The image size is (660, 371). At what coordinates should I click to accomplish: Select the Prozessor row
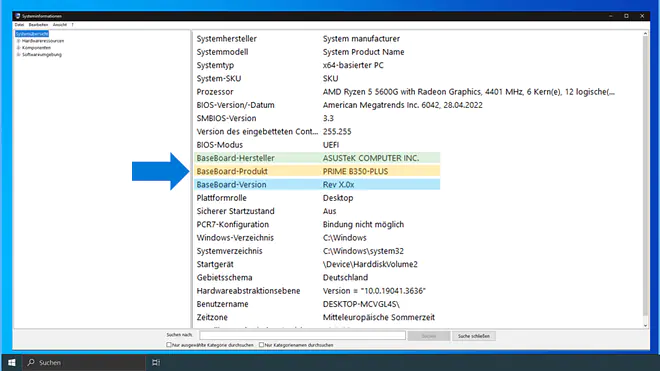418,92
